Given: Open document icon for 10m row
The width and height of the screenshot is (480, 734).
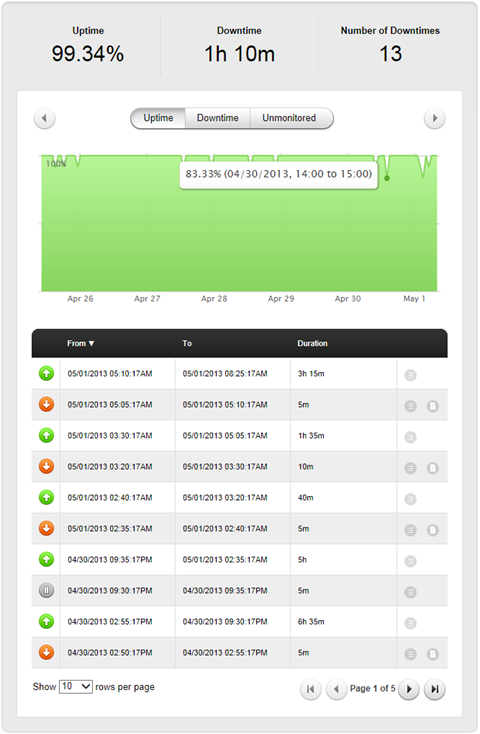Looking at the screenshot, I should pos(433,468).
